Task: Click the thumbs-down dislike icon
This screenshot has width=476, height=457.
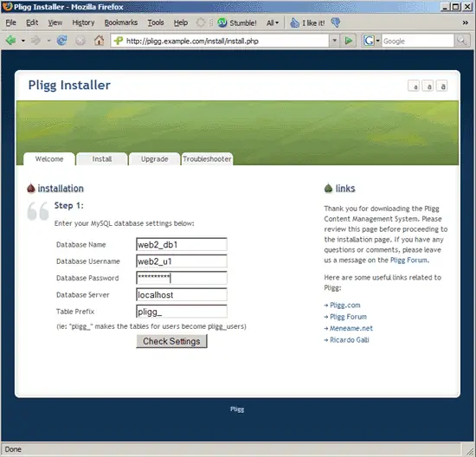Action: pos(336,23)
